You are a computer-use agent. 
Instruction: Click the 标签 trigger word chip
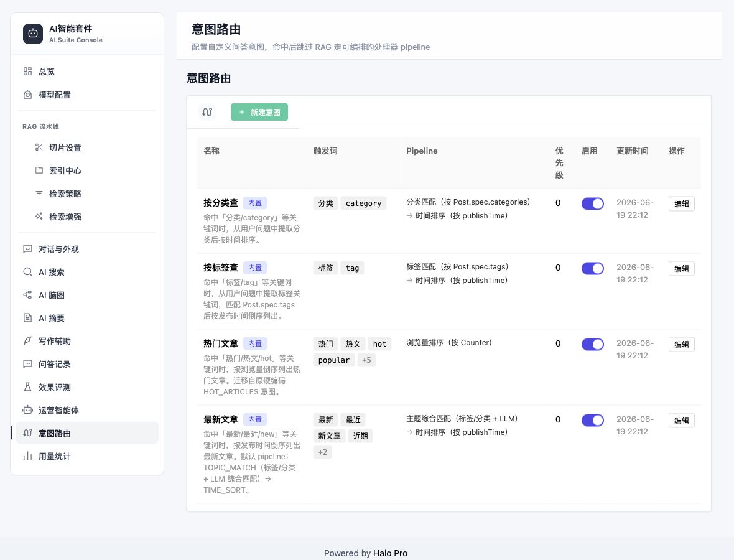point(325,268)
